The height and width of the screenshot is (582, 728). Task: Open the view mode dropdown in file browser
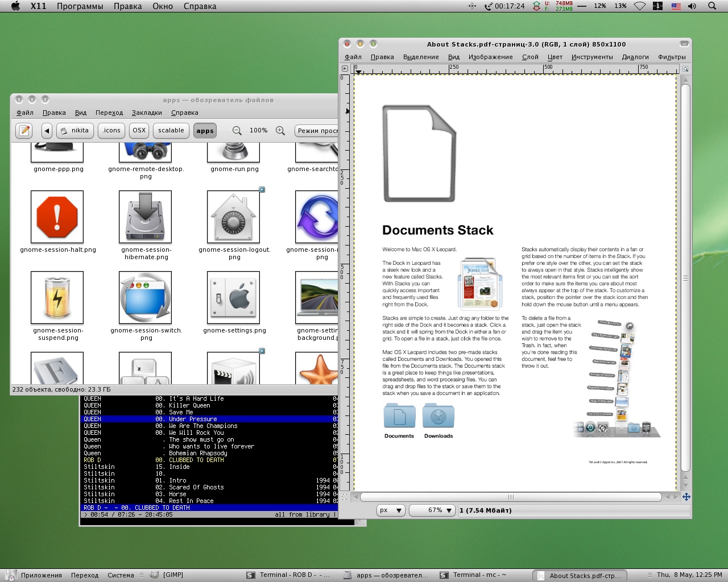pos(316,131)
